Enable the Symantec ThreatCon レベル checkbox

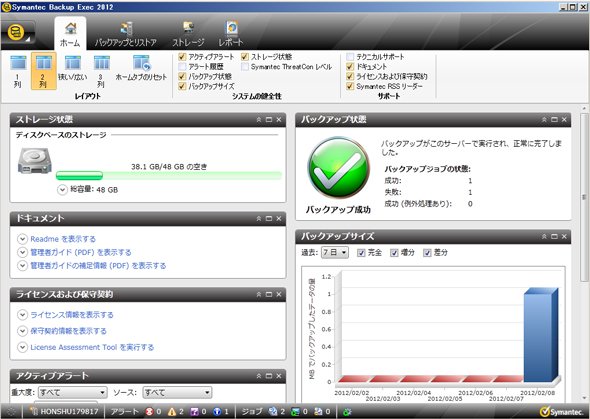coord(245,67)
